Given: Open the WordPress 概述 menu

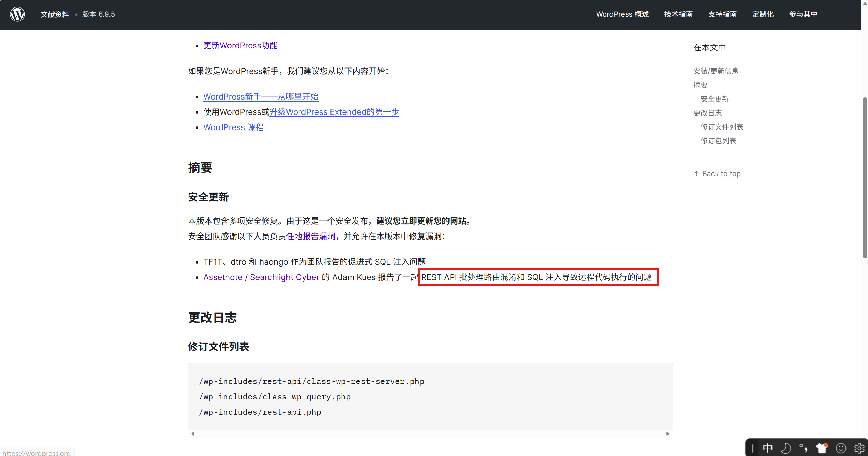Looking at the screenshot, I should coord(622,14).
